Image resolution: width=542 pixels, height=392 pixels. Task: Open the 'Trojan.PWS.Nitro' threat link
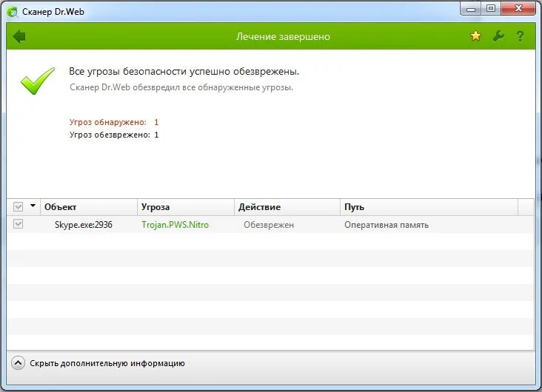click(x=175, y=225)
